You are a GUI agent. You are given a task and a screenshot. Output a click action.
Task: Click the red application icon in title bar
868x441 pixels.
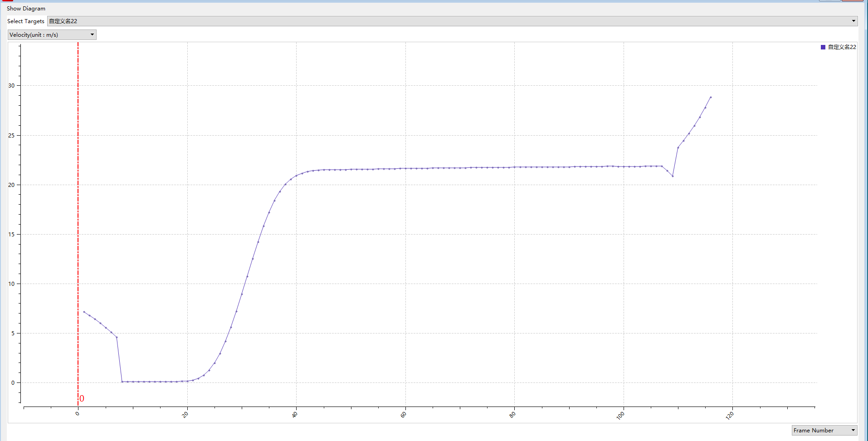tap(8, 0)
